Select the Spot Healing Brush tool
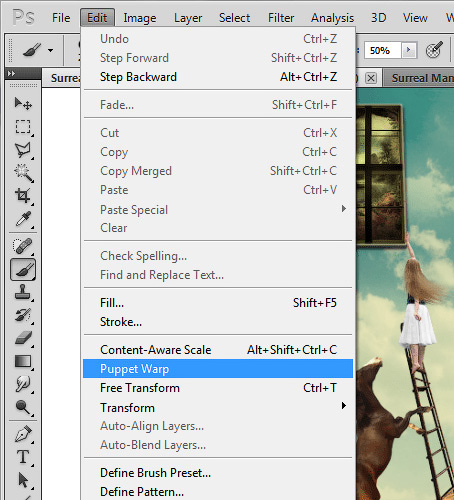454x500 pixels. 23,246
